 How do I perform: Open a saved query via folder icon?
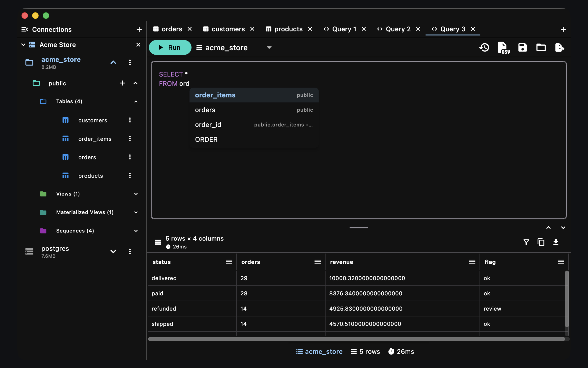(x=541, y=47)
